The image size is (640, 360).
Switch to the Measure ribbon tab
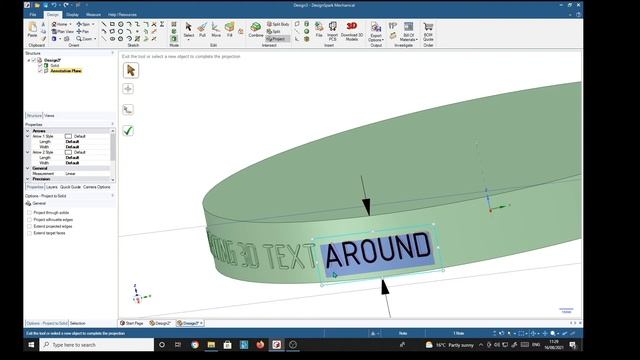click(93, 15)
